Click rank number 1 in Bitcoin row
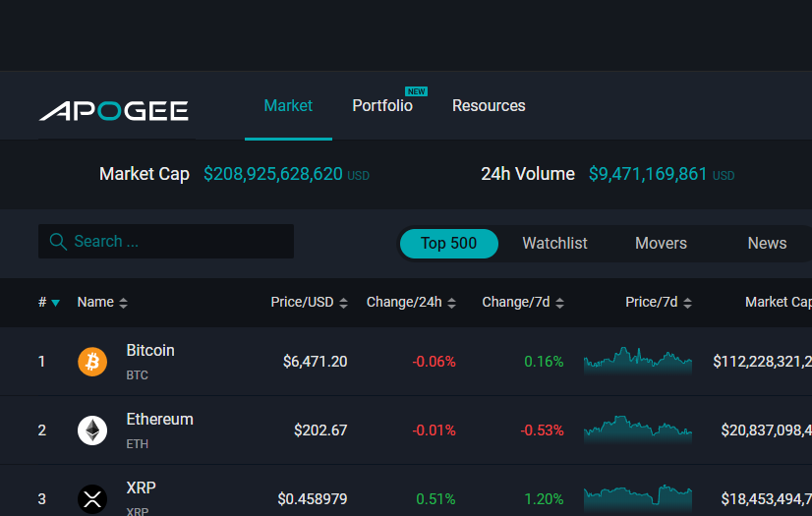The image size is (812, 516). 42,362
